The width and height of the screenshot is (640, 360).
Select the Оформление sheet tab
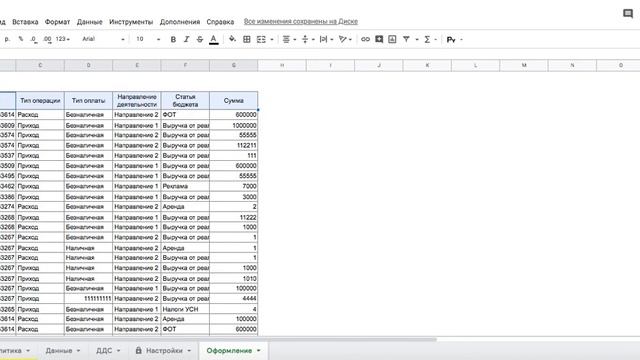(229, 351)
